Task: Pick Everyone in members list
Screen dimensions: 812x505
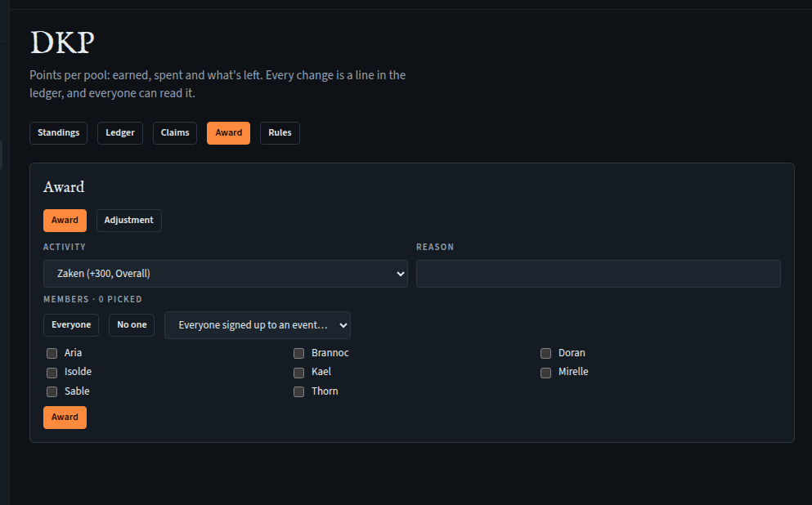Action: click(71, 325)
